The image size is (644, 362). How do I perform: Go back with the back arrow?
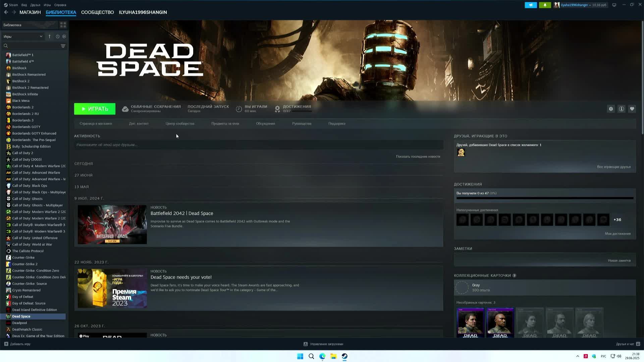(6, 12)
